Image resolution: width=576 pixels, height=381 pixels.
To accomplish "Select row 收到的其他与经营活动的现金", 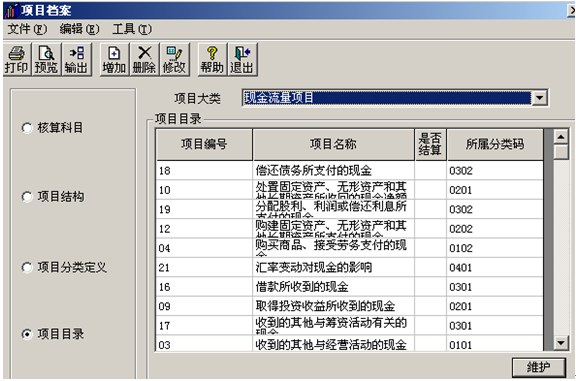I will pyautogui.click(x=350, y=344).
